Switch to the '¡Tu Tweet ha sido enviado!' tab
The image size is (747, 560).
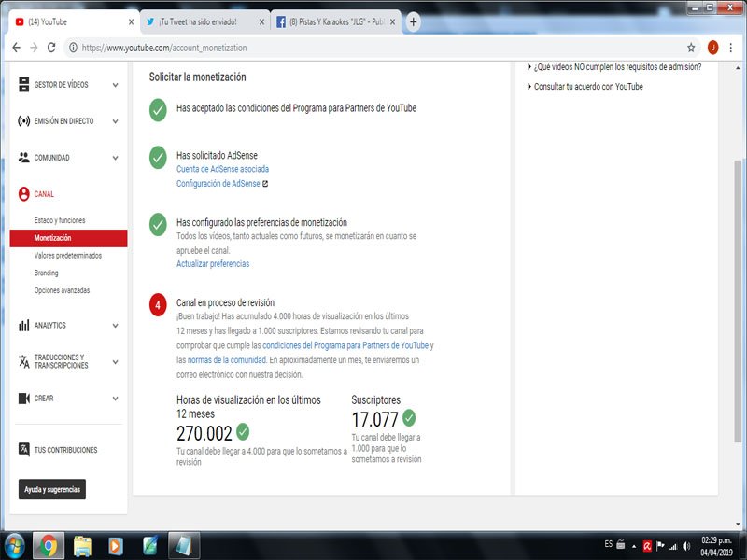(204, 21)
